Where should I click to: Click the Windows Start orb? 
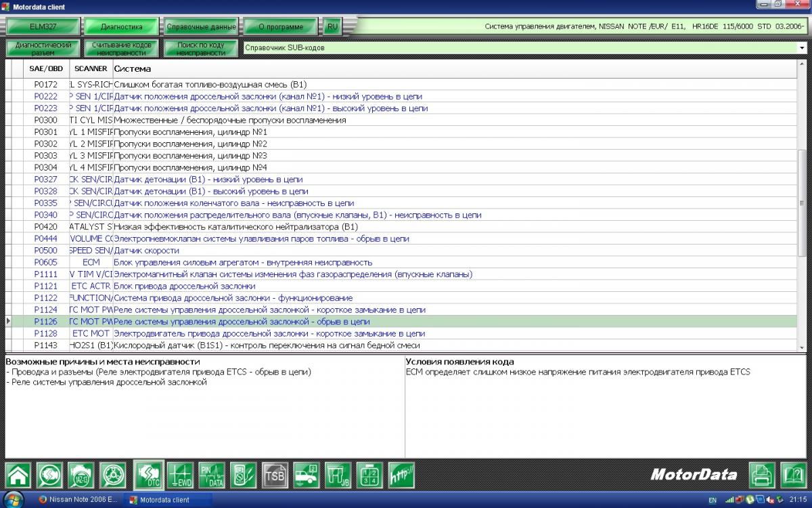click(x=13, y=499)
